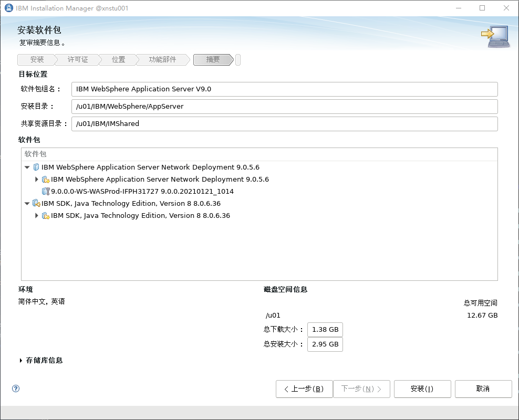Click the 总可用空间 label

(x=481, y=303)
